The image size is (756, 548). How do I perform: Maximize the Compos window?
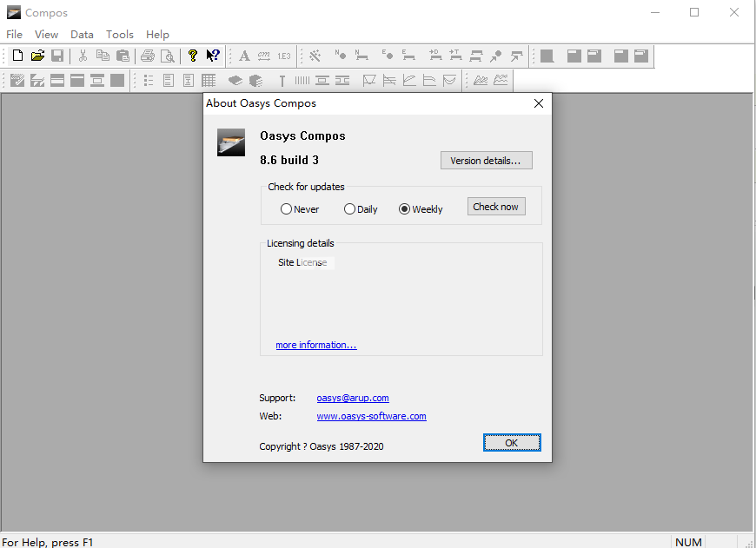coord(694,12)
